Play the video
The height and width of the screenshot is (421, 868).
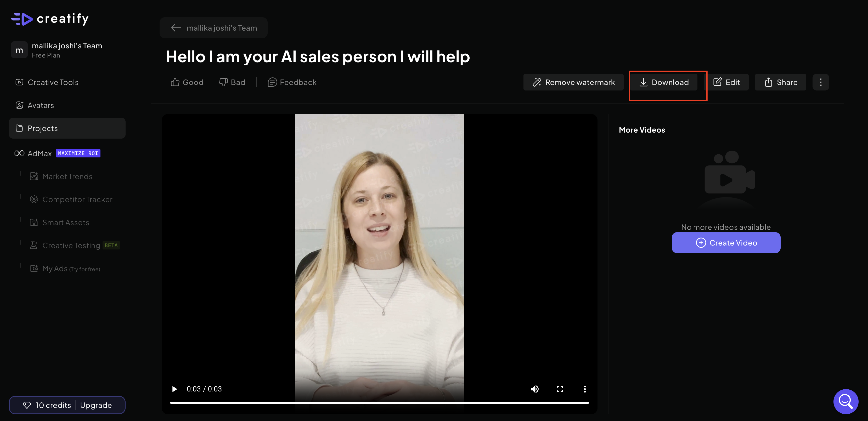174,389
